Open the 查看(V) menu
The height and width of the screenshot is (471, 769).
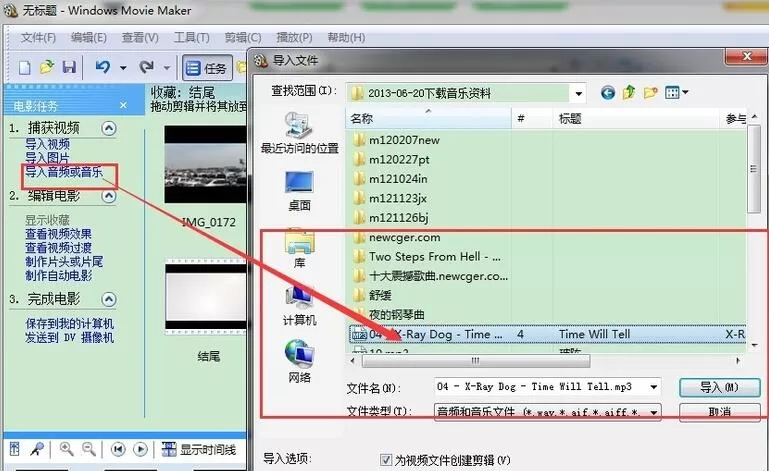tap(140, 38)
